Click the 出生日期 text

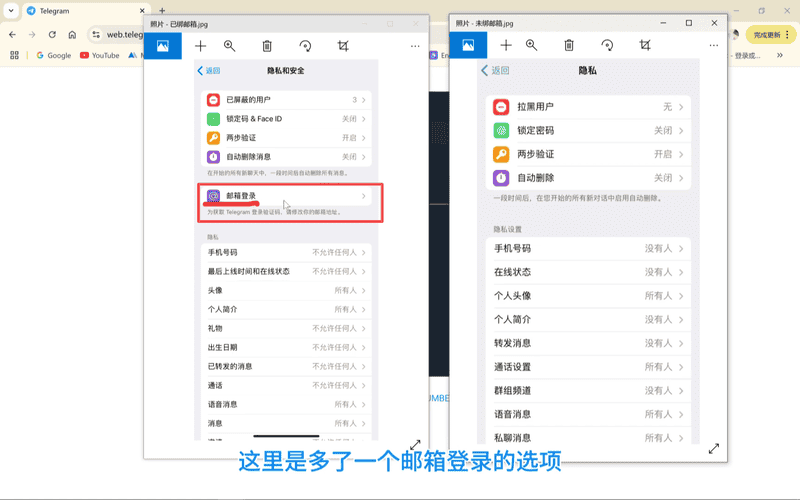pos(222,347)
